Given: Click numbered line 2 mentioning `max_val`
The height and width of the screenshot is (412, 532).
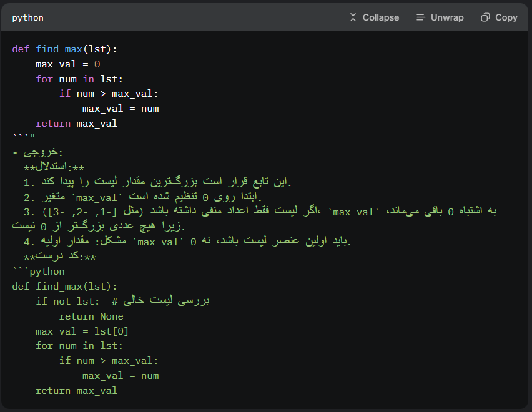Looking at the screenshot, I should (x=142, y=197).
